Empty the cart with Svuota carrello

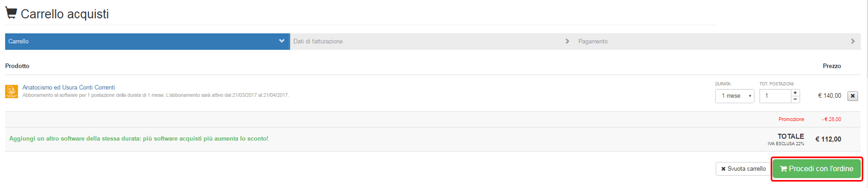(x=743, y=169)
